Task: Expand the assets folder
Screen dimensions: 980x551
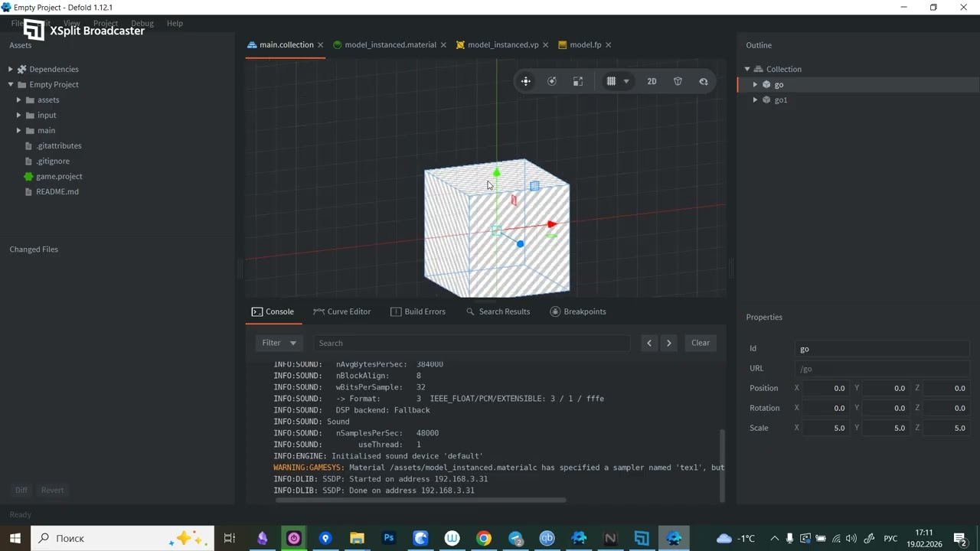Action: (x=19, y=99)
